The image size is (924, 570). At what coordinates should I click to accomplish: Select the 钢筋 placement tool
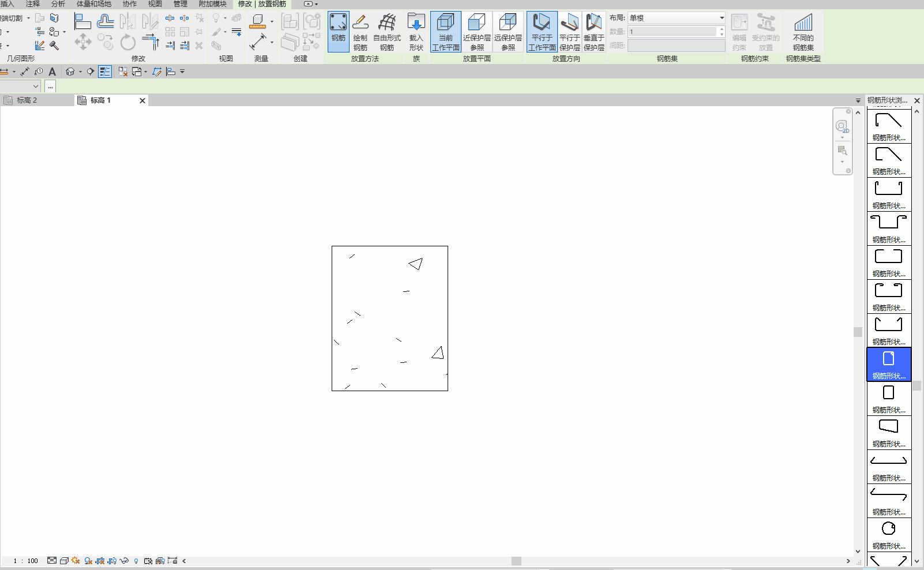coord(339,32)
